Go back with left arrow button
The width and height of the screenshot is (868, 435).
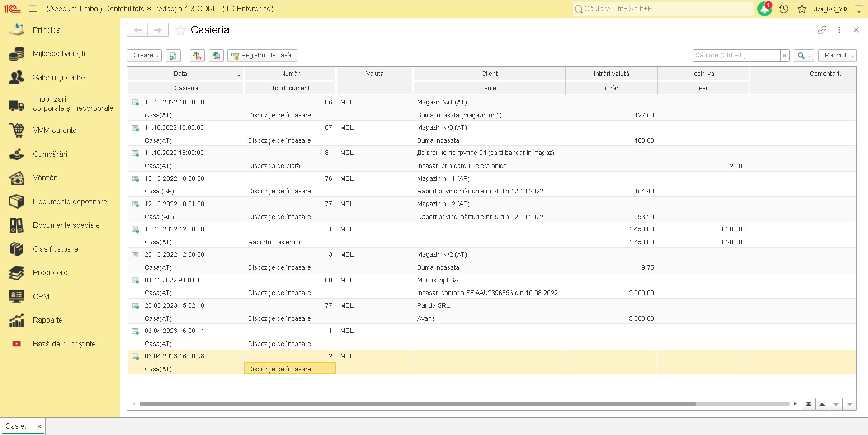click(x=137, y=30)
